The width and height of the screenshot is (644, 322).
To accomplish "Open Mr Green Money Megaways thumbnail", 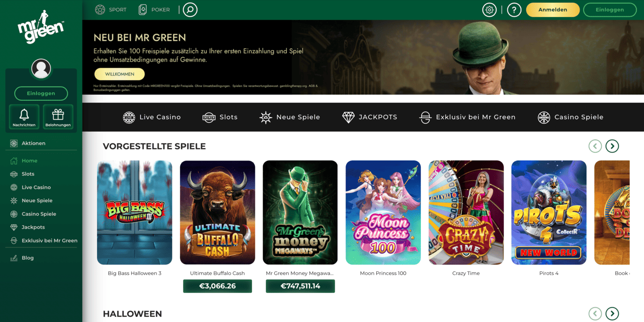I will tap(300, 213).
